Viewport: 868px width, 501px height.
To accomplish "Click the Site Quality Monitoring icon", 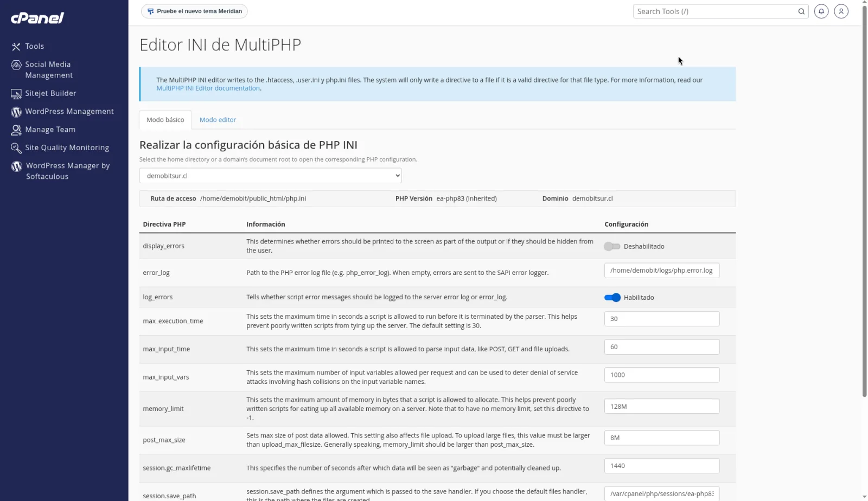I will coord(16,148).
